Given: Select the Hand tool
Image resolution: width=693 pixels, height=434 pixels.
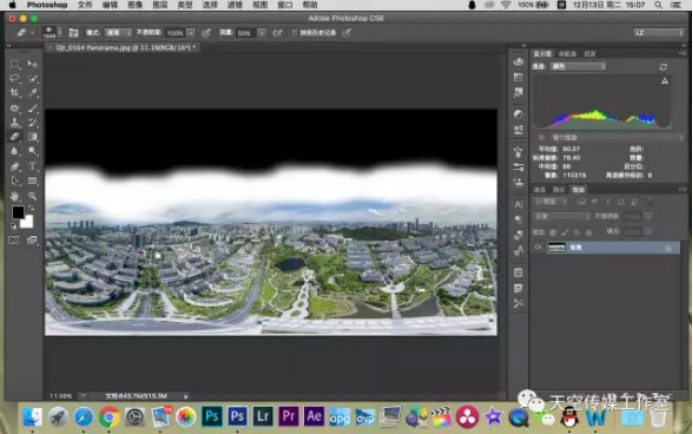Looking at the screenshot, I should (x=15, y=196).
